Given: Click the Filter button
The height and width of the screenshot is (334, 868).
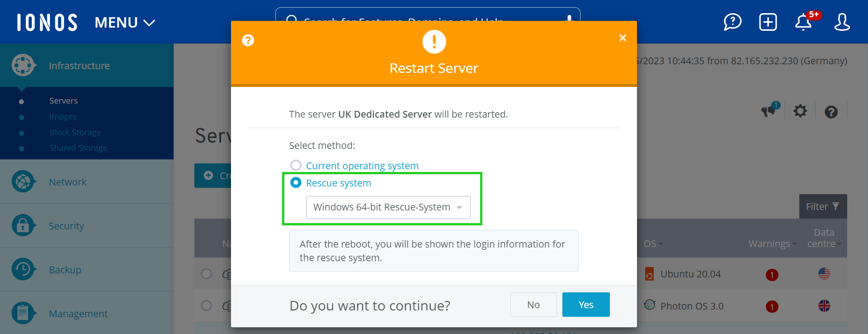Looking at the screenshot, I should pos(822,206).
